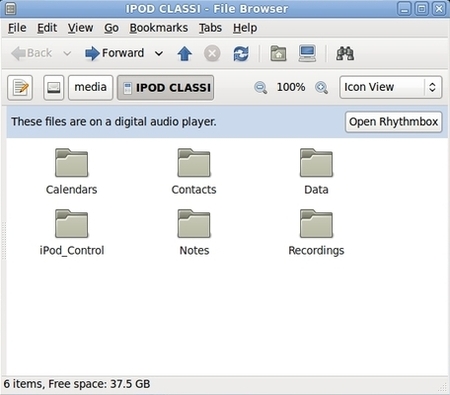Viewport: 450px width, 395px height.
Task: Click the digital audio player notice text
Action: tap(114, 122)
